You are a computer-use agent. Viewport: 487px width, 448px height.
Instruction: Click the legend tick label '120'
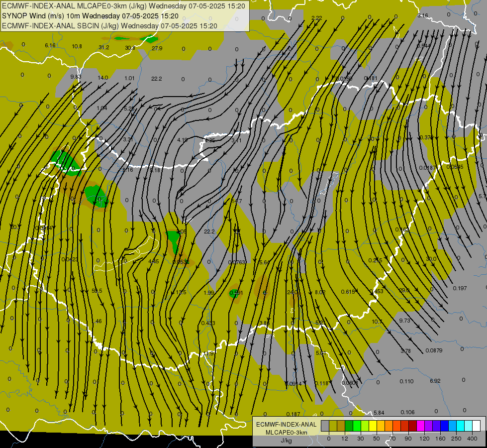[424, 439]
